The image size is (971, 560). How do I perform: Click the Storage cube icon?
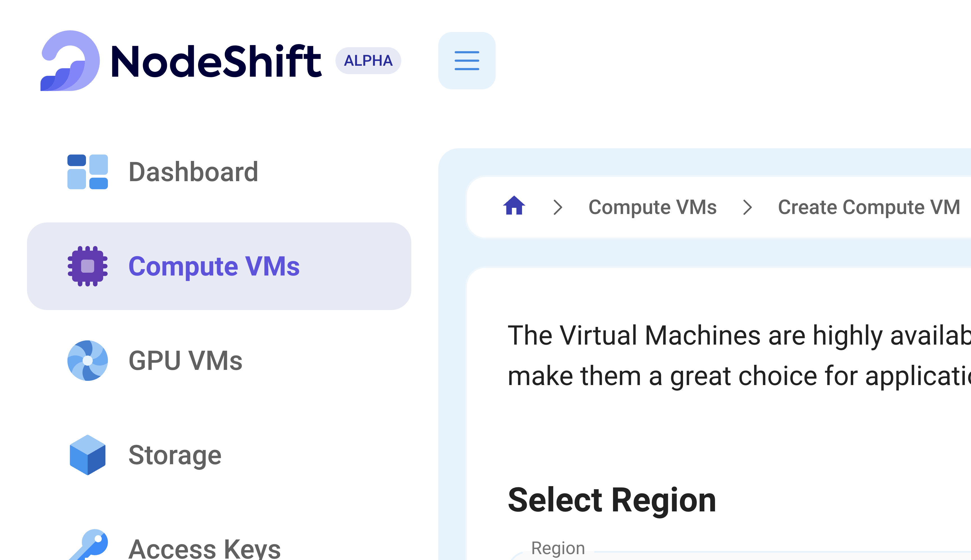(x=88, y=455)
